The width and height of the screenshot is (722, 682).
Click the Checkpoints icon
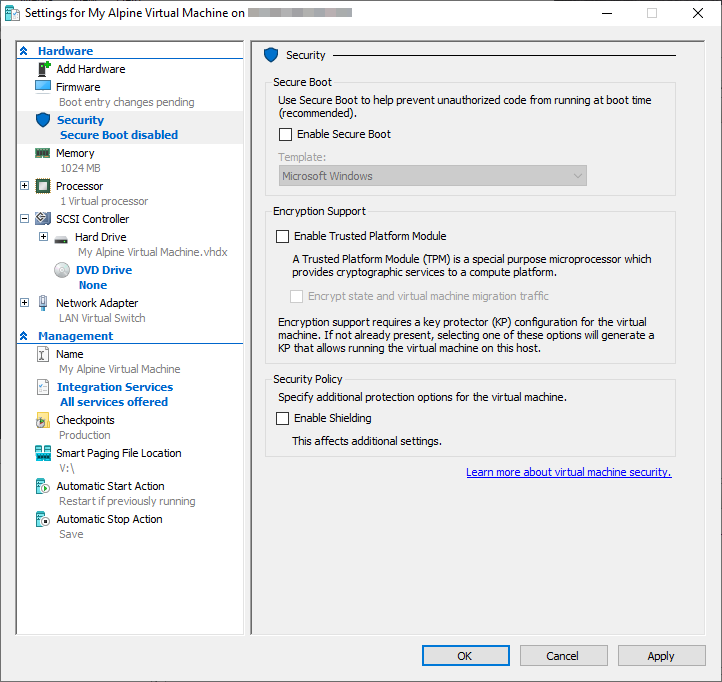[42, 420]
